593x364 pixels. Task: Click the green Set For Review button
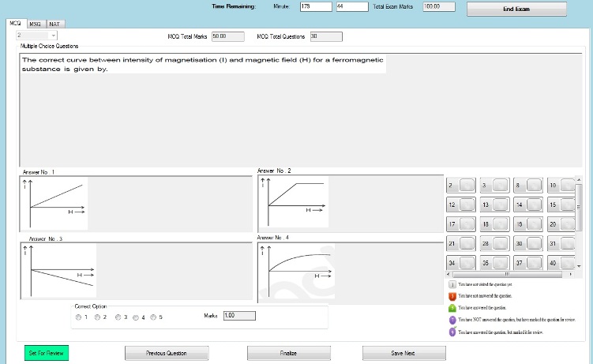[47, 353]
